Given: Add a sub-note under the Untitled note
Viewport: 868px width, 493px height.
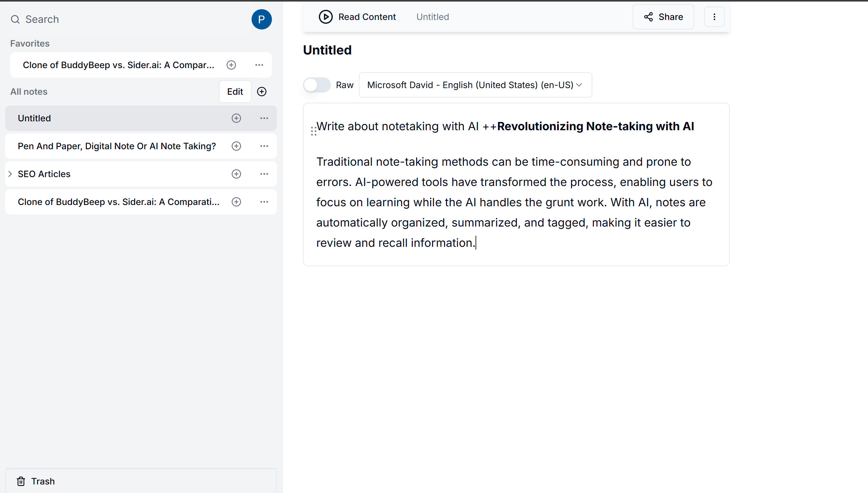Looking at the screenshot, I should [x=236, y=118].
